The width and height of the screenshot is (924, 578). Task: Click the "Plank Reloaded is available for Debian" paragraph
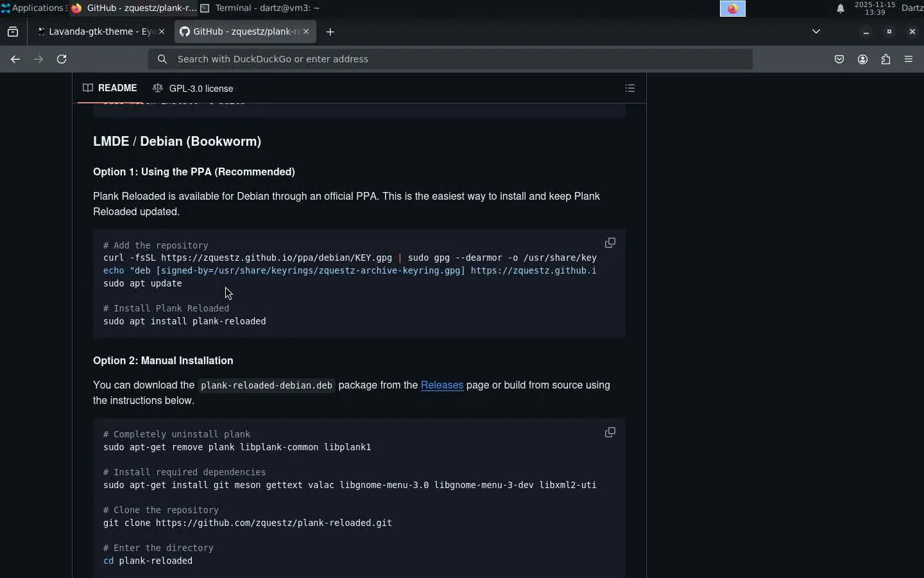pos(346,204)
